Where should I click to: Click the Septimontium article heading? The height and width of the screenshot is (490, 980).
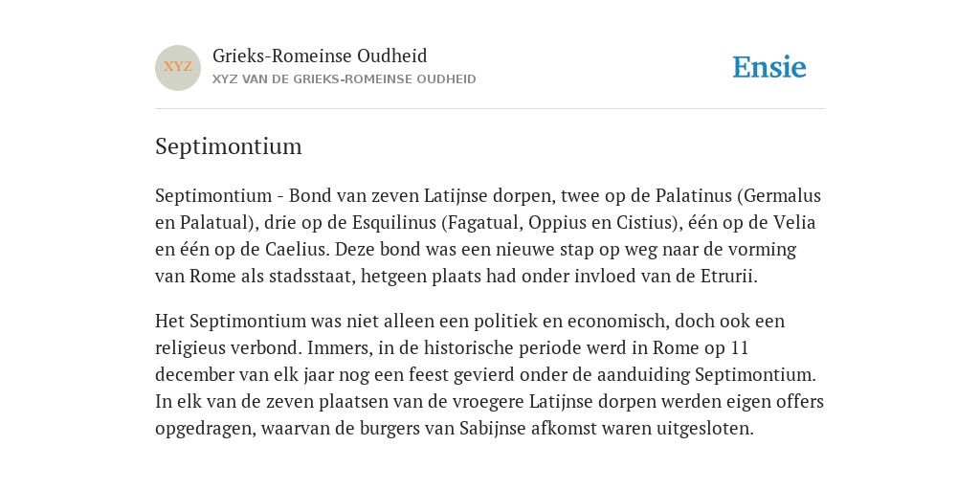(x=229, y=146)
